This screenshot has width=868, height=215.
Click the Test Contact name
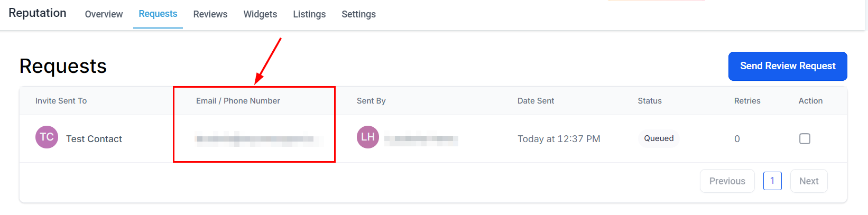coord(94,139)
